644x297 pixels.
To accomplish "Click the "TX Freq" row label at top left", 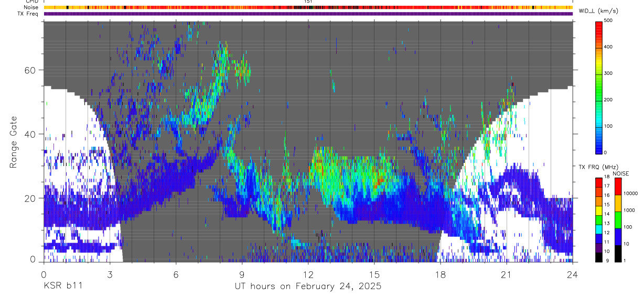I will (28, 14).
